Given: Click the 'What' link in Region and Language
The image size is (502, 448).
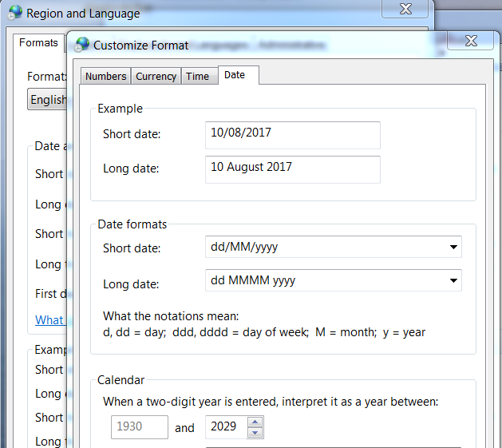Looking at the screenshot, I should (x=49, y=319).
